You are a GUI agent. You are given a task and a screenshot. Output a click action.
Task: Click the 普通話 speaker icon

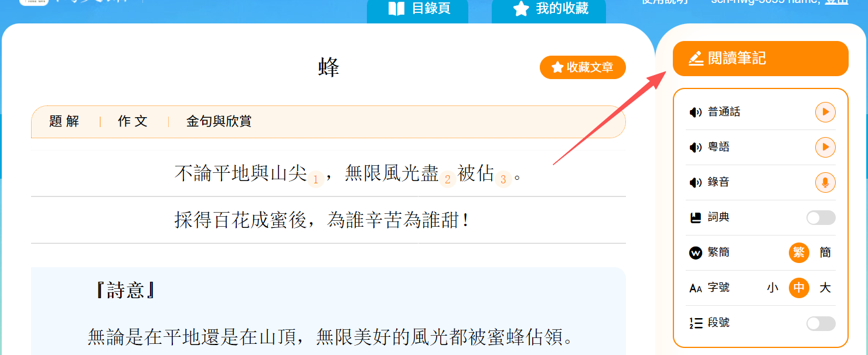coord(696,112)
